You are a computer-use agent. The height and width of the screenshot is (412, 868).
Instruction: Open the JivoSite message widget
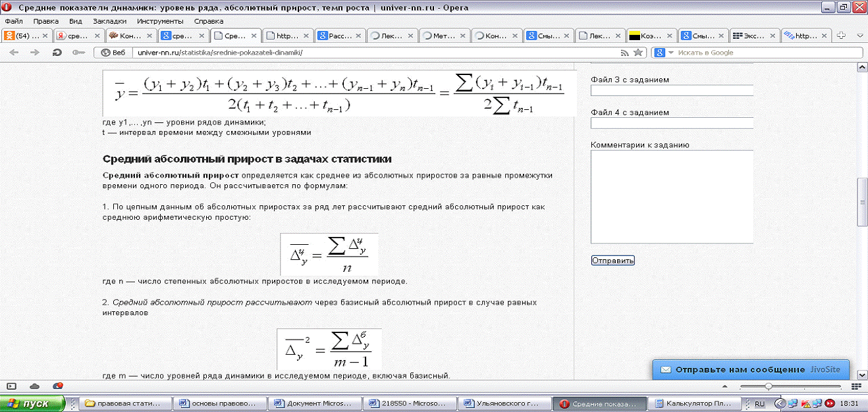(x=750, y=369)
